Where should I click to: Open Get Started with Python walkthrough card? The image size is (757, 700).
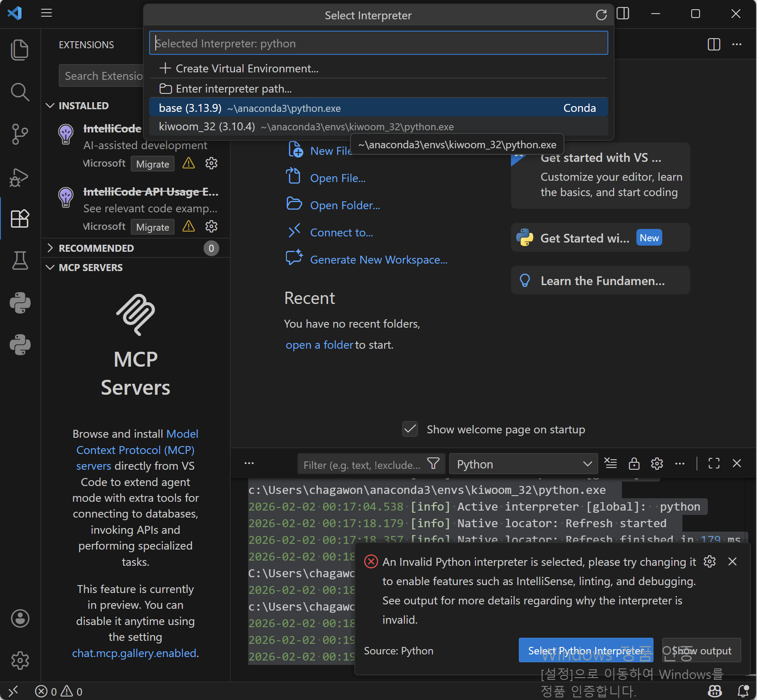pyautogui.click(x=600, y=238)
